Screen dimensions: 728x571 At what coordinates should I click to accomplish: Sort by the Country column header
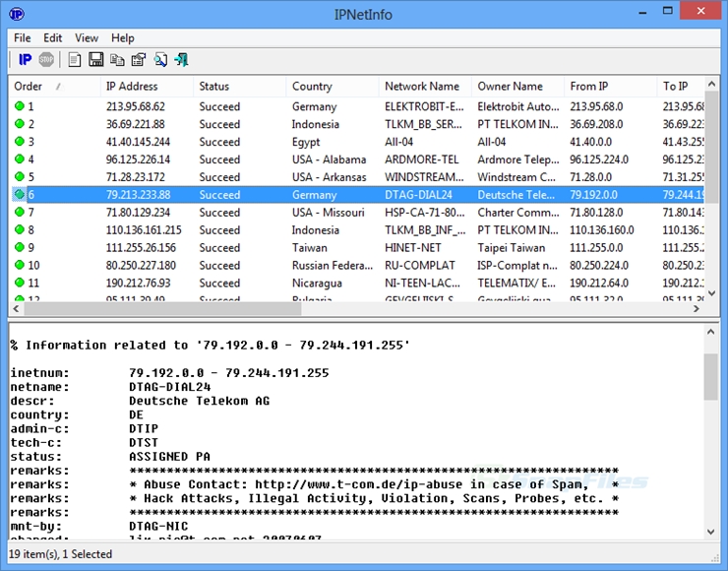333,87
